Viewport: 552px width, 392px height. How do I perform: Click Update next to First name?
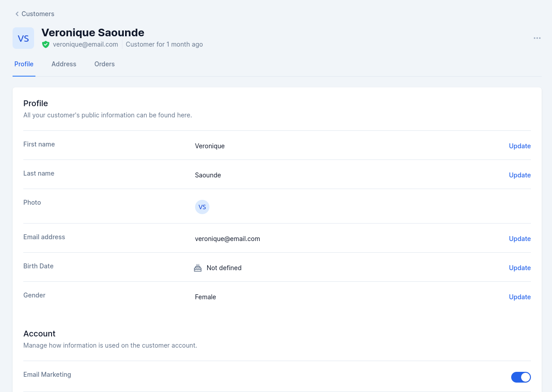pos(520,146)
